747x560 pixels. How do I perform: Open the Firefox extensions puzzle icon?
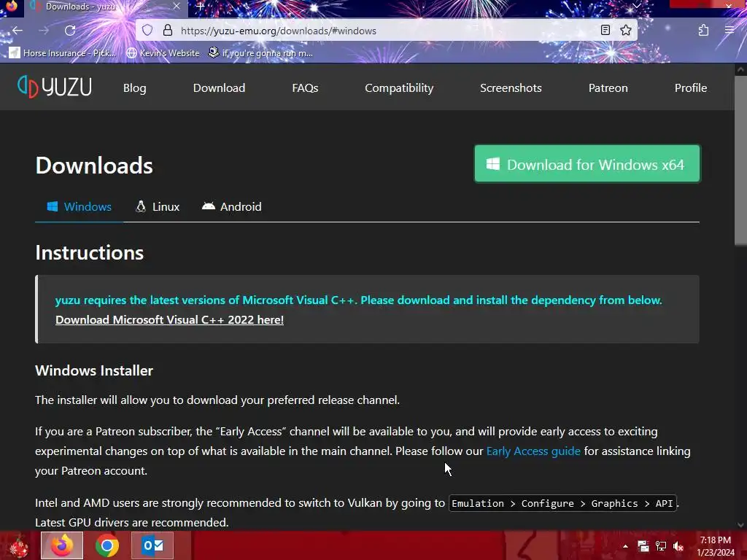coord(703,31)
